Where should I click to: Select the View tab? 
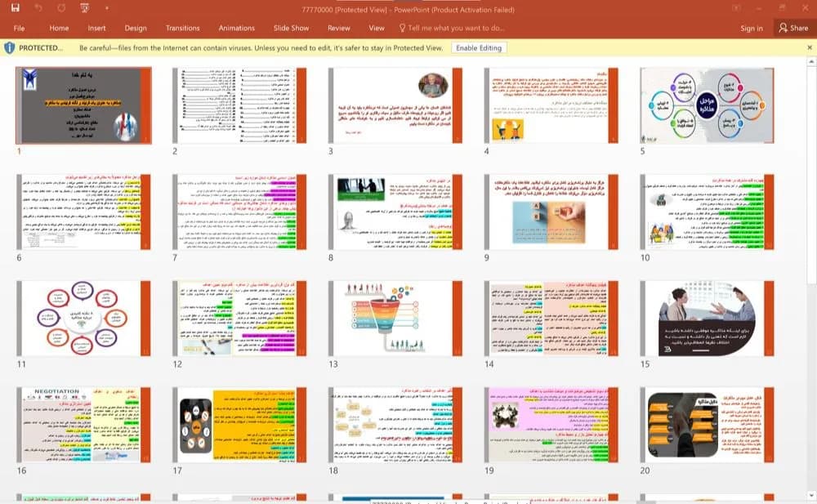[377, 28]
